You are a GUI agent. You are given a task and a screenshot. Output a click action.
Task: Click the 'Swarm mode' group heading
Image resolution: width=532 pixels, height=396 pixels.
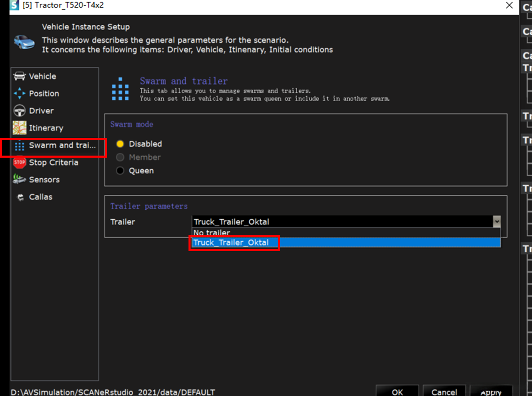coord(132,124)
